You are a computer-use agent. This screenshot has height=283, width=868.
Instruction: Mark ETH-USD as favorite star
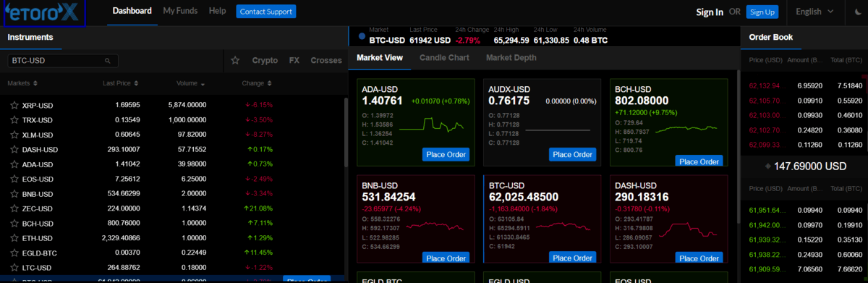(14, 238)
